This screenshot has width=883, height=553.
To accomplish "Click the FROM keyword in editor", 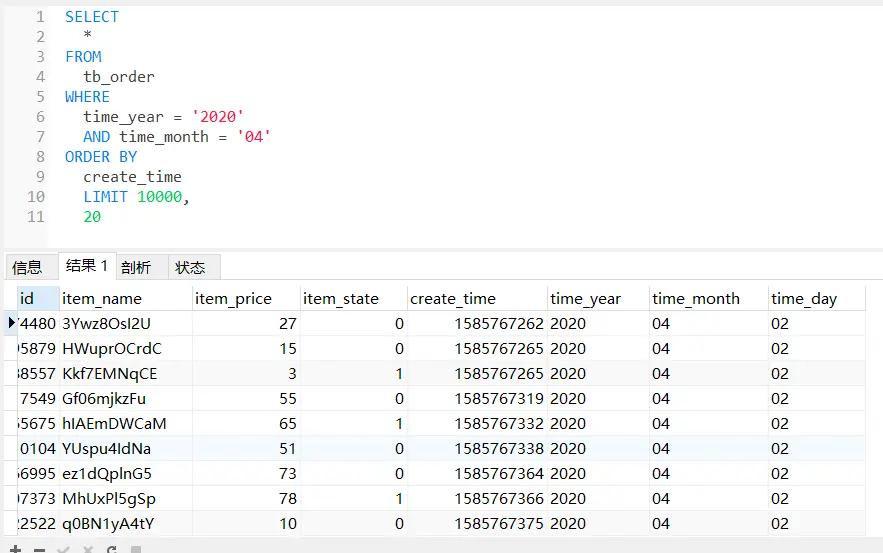I will pos(83,57).
